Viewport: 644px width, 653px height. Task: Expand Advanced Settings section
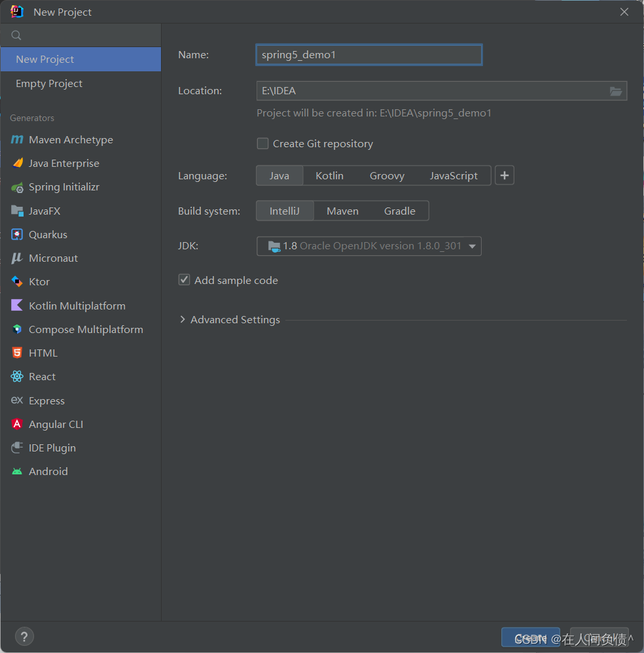tap(183, 319)
